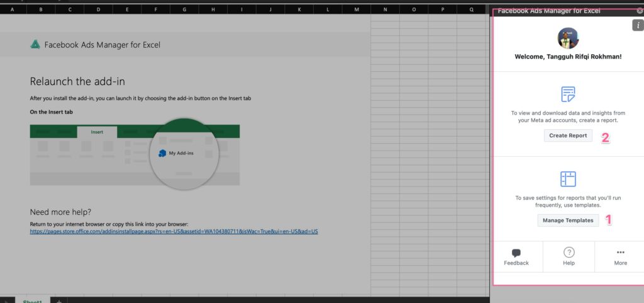Add a new sheet with the plus button

point(59,301)
